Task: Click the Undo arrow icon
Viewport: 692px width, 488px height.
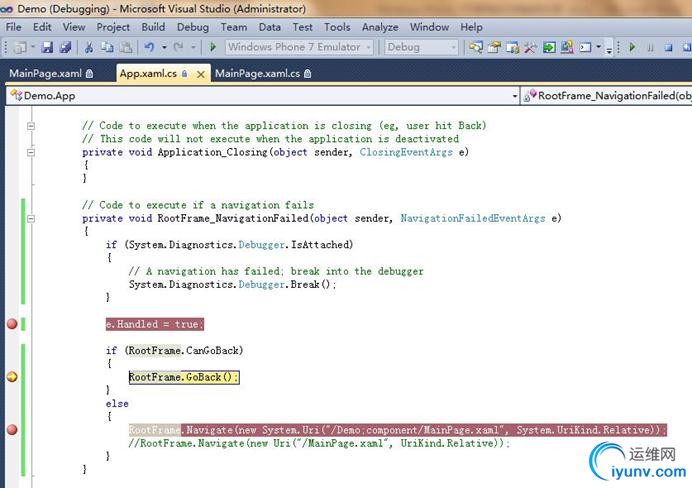Action: (149, 47)
